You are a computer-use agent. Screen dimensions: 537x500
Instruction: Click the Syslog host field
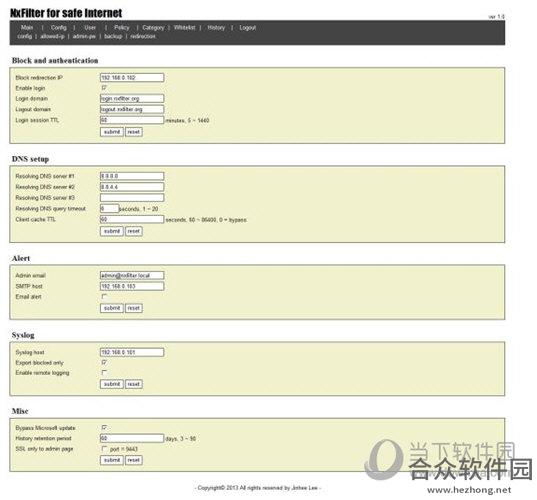pyautogui.click(x=132, y=352)
